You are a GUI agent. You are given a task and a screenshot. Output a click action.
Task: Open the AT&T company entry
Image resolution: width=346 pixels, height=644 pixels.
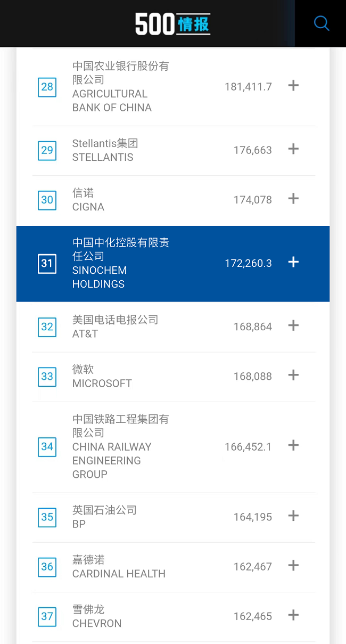tap(116, 327)
